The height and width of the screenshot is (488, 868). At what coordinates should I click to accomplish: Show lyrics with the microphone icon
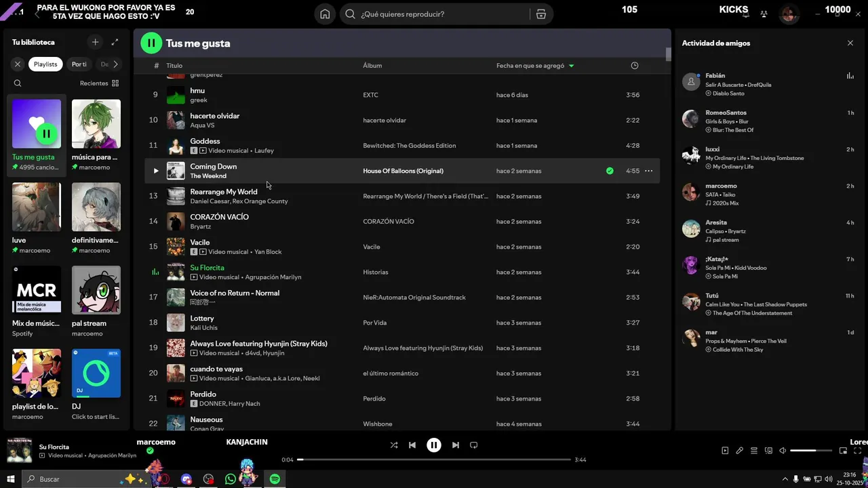740,451
